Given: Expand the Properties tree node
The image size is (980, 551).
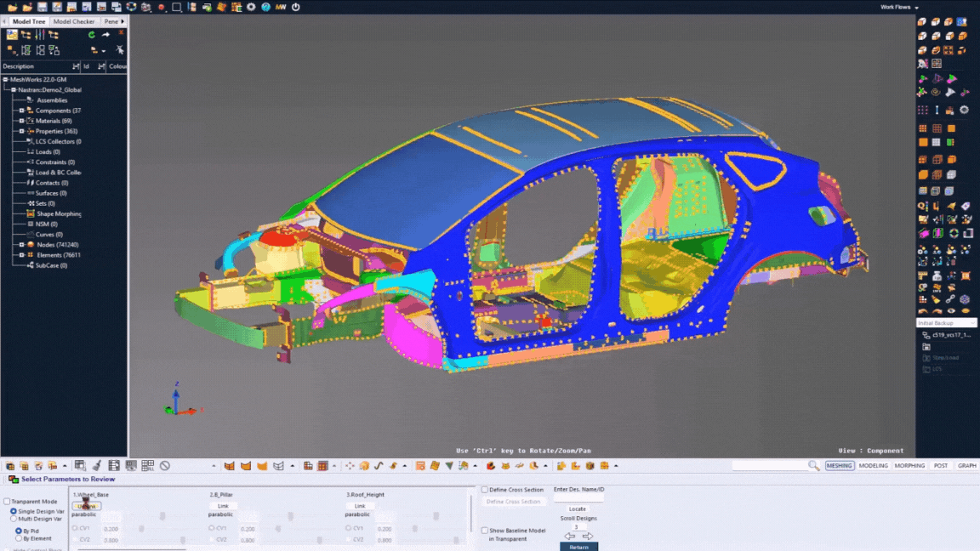Looking at the screenshot, I should pyautogui.click(x=22, y=131).
